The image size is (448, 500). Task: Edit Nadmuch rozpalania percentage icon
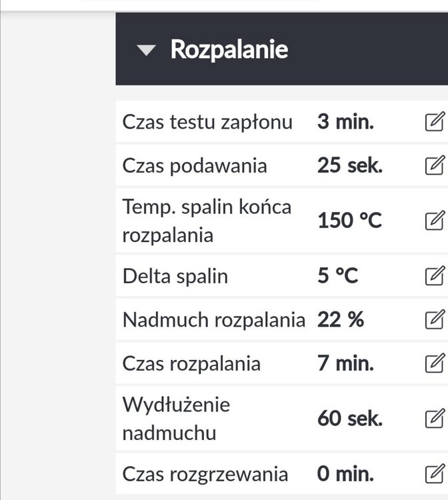coord(434,319)
